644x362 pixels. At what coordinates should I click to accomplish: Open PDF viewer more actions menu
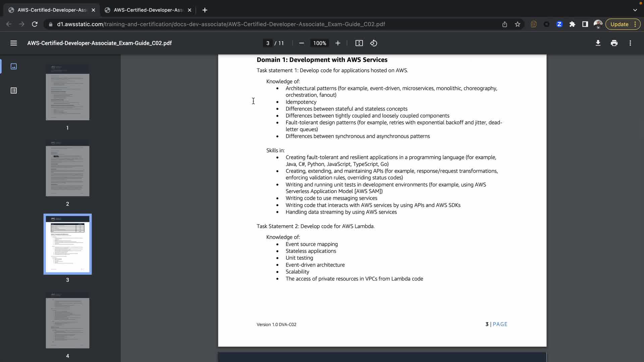point(630,43)
